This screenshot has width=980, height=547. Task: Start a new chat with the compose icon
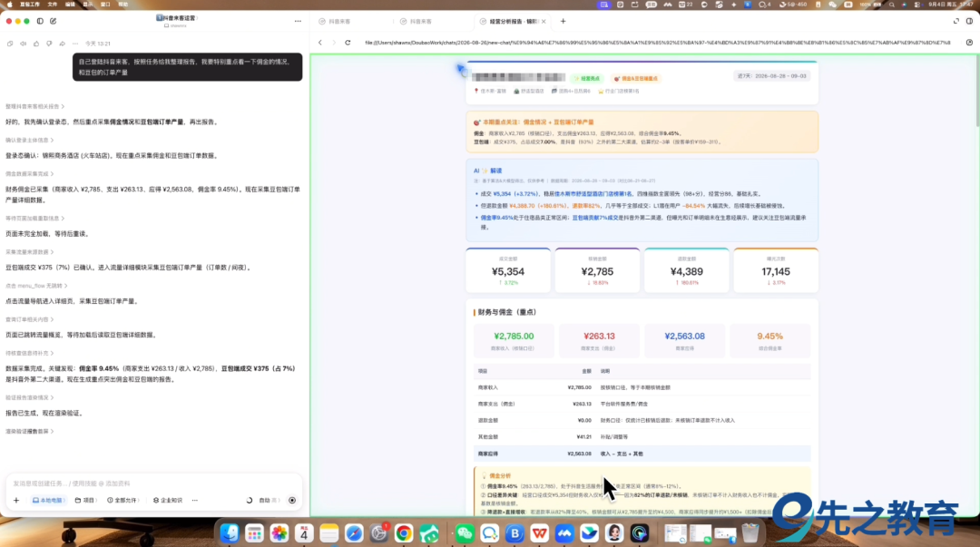54,21
